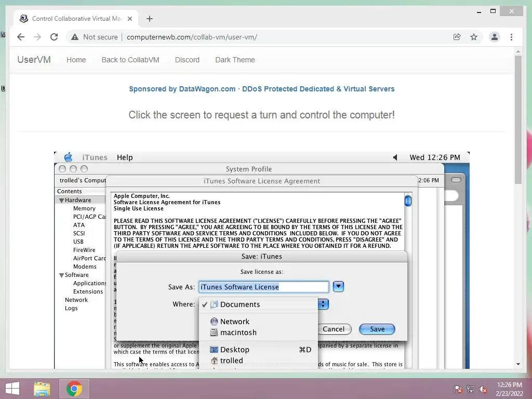Click the Windows taskbar clock
The width and height of the screenshot is (532, 399).
coord(509,389)
